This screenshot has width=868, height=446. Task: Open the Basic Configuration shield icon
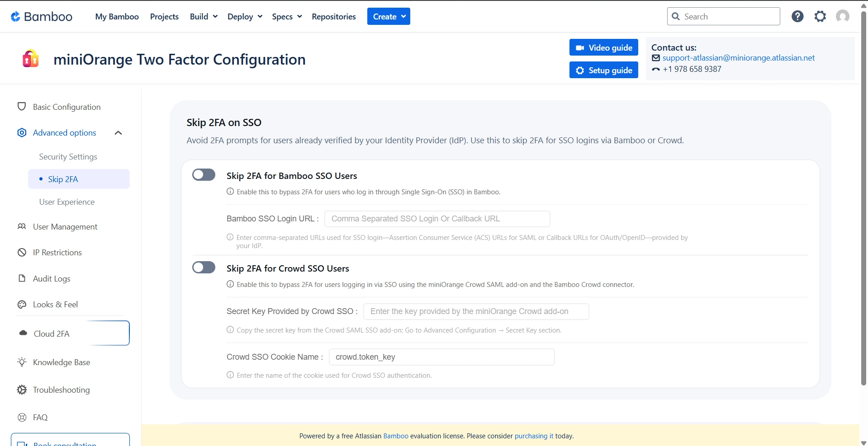[x=22, y=107]
